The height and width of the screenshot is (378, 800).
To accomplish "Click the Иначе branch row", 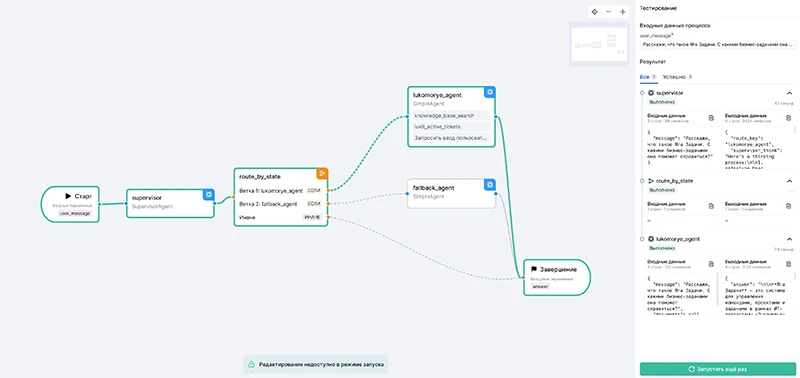I will (x=281, y=217).
